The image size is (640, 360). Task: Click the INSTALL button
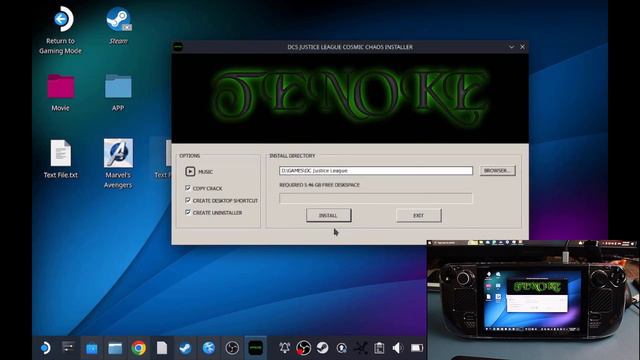tap(329, 215)
